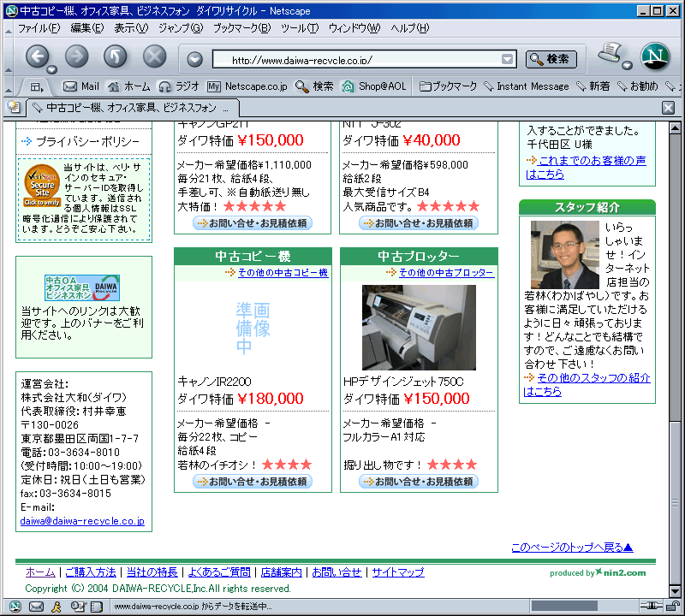The width and height of the screenshot is (685, 616).
Task: Click the round dropdown button before URL field
Action: pos(195,59)
